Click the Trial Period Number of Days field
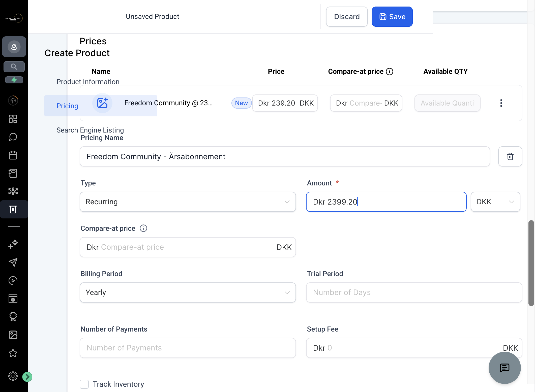This screenshot has width=535, height=392. coord(414,292)
